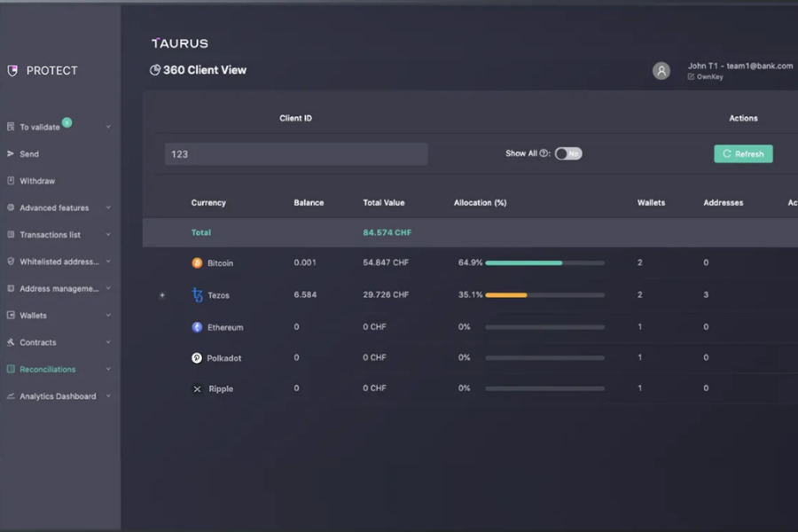Click the Wallets sidebar icon
This screenshot has width=798, height=532.
11,315
